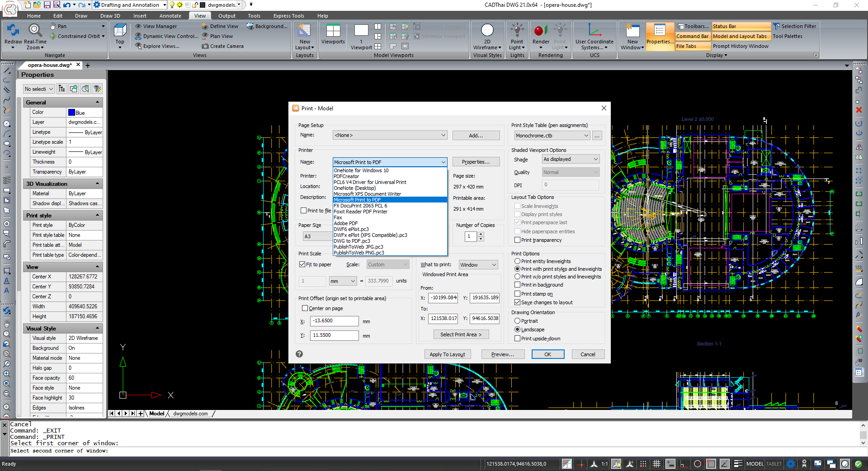The image size is (868, 471).
Task: Click the Add... page setup button
Action: (x=476, y=135)
